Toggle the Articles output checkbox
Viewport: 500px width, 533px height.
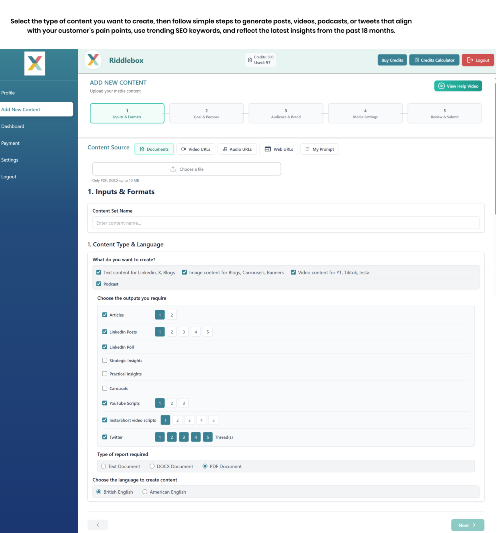coord(105,315)
